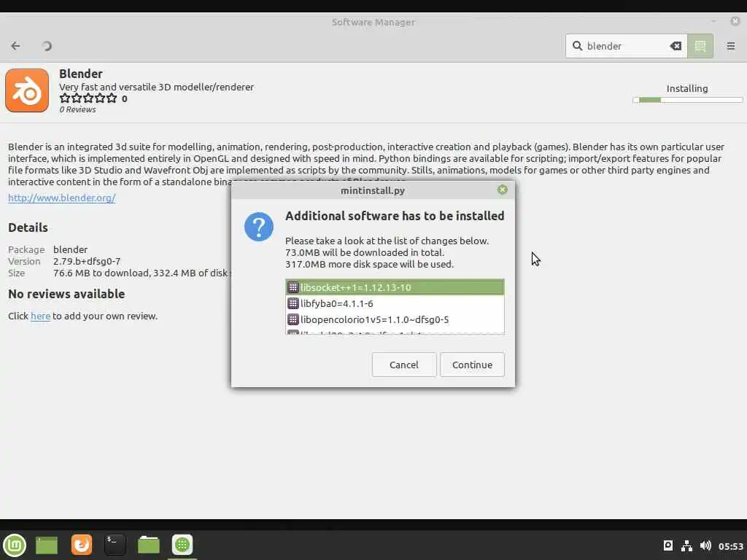Screen dimensions: 747x560
Task: Click the empty star rating row
Action: pos(88,98)
